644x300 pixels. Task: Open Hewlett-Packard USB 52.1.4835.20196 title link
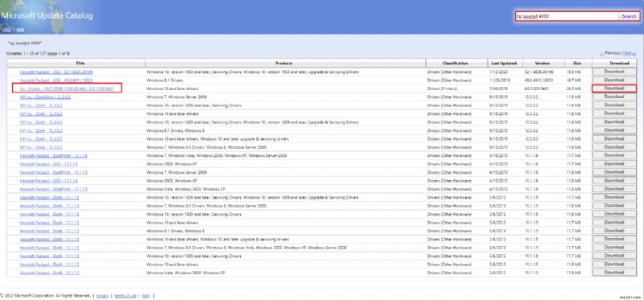(56, 72)
